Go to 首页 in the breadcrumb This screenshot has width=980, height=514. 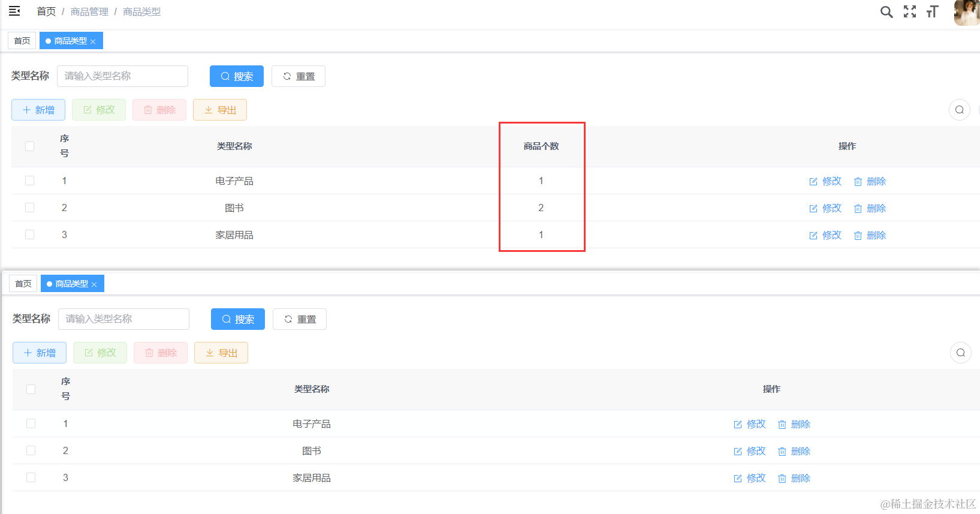pyautogui.click(x=46, y=12)
